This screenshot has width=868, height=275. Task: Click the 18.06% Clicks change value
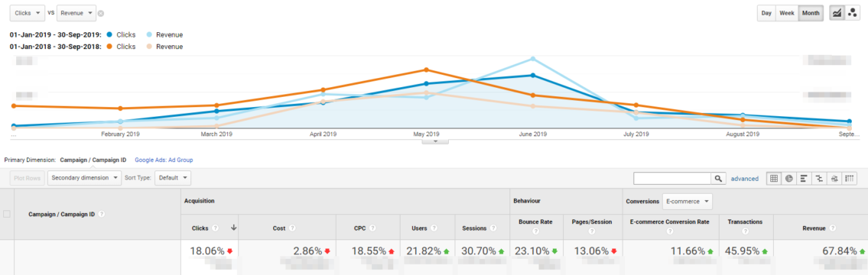pyautogui.click(x=207, y=251)
